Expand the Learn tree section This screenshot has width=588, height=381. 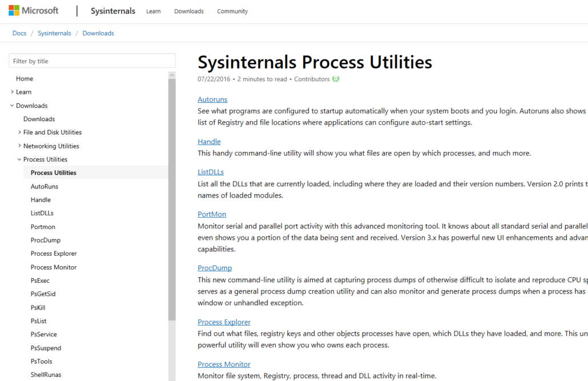pyautogui.click(x=13, y=91)
